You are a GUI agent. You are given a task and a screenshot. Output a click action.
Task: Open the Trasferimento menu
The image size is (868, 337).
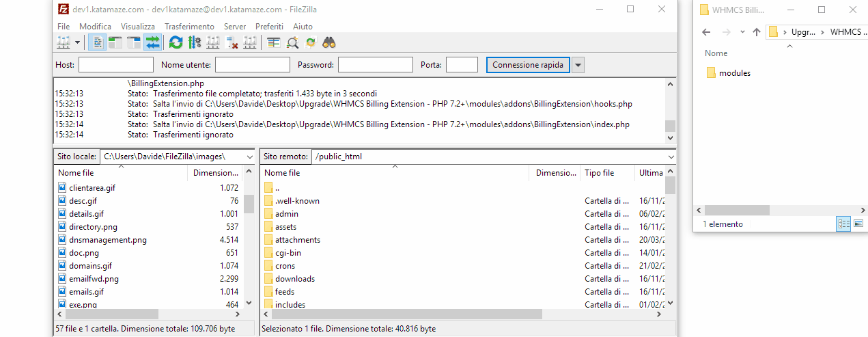click(x=189, y=26)
